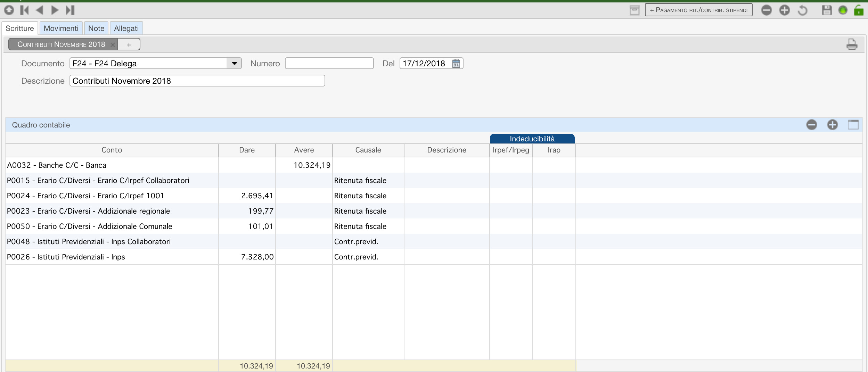Click the Avere column header
Screen dimensions: 868x372
click(x=304, y=150)
